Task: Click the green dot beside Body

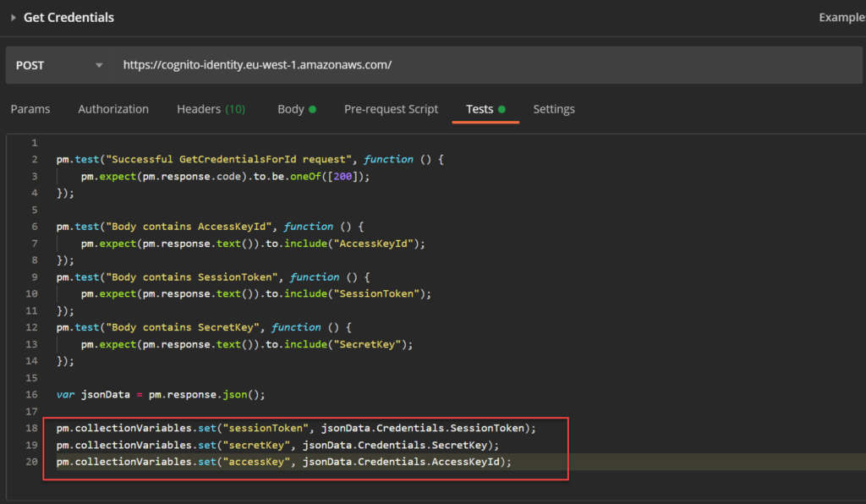Action: pyautogui.click(x=313, y=109)
